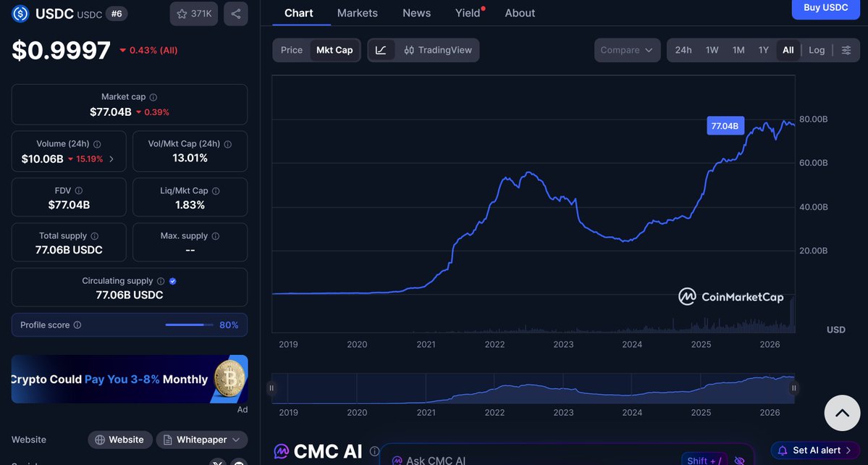Click the 80% profile score value
The width and height of the screenshot is (868, 465).
(229, 325)
